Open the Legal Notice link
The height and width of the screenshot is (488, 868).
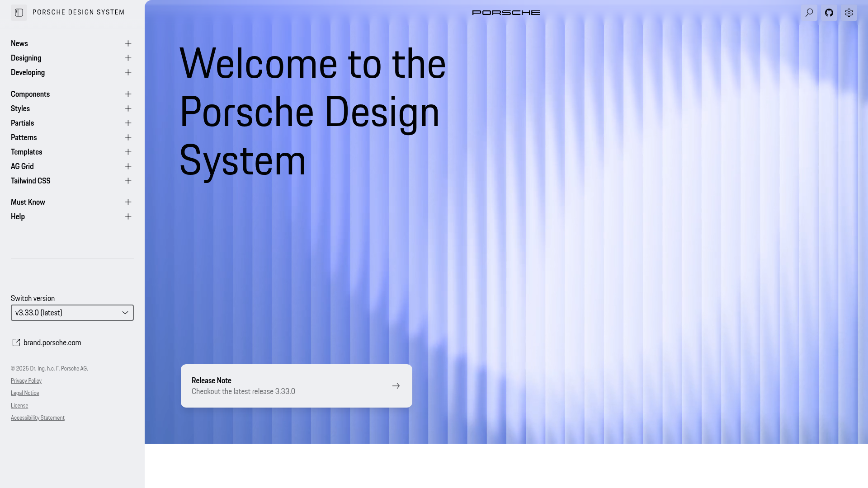coord(25,393)
